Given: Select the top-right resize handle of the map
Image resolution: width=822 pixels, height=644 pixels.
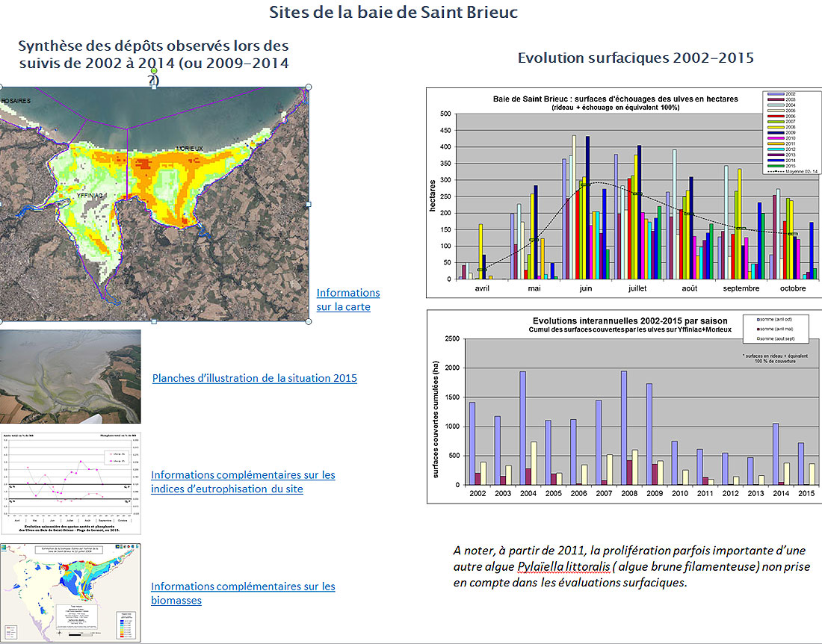Looking at the screenshot, I should click(308, 87).
